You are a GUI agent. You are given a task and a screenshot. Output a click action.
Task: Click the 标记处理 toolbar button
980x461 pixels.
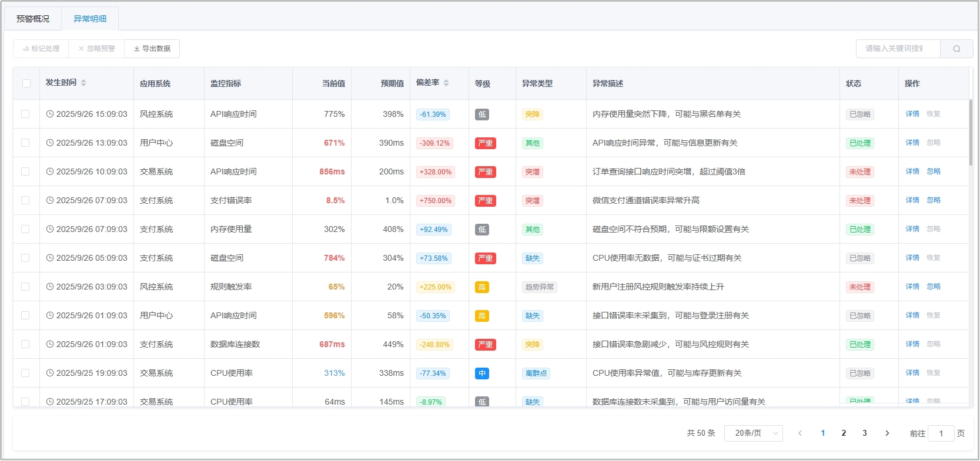[x=41, y=49]
